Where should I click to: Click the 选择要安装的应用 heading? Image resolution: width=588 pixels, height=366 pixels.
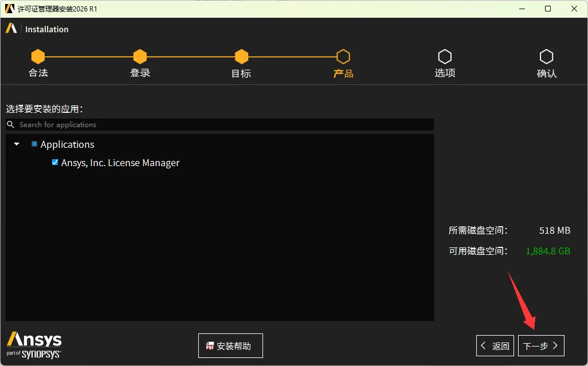coord(44,109)
